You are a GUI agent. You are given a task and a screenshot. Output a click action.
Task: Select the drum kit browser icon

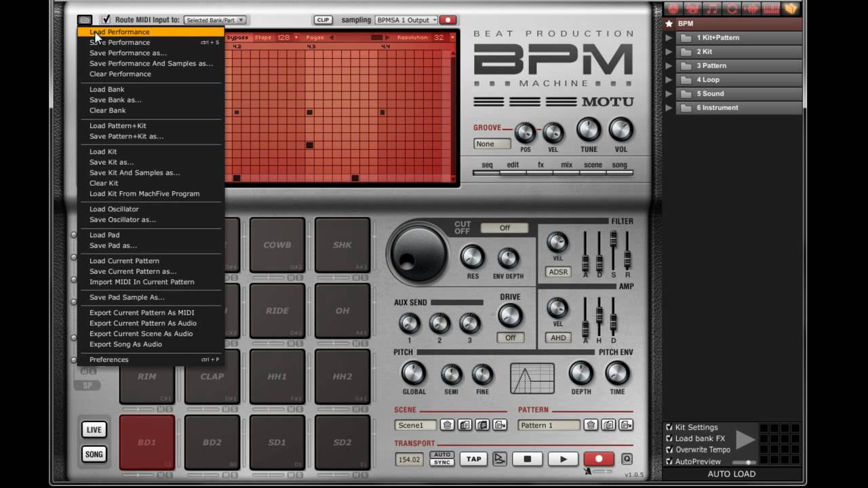pyautogui.click(x=692, y=9)
